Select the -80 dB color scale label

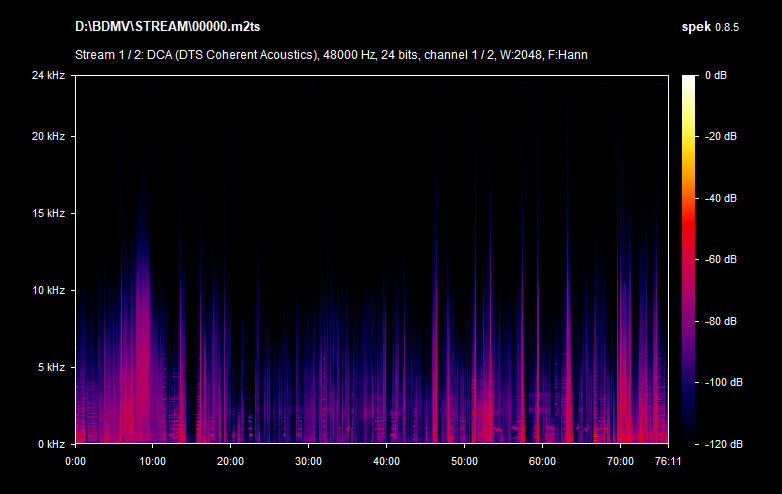[720, 321]
